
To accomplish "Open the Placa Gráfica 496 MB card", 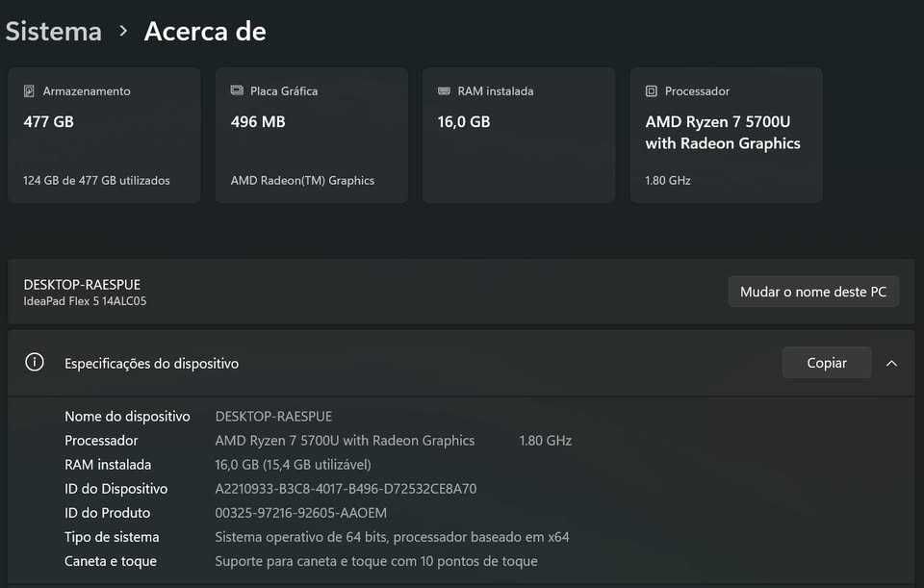I will pyautogui.click(x=311, y=135).
